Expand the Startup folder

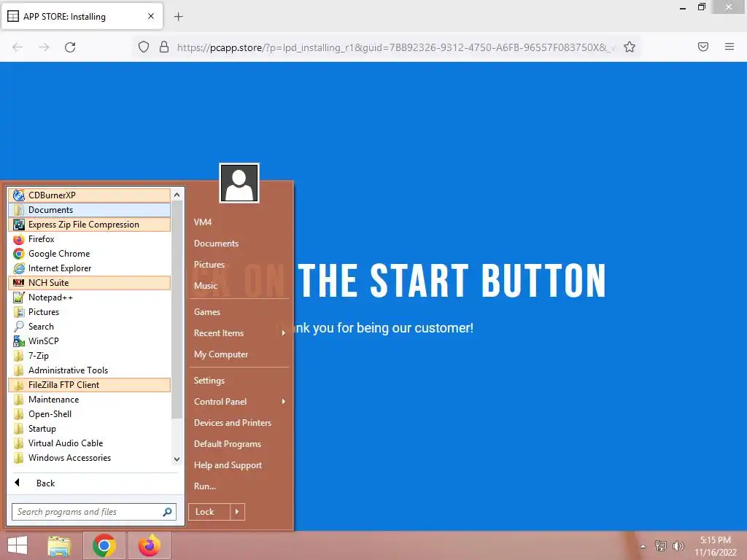pyautogui.click(x=89, y=429)
